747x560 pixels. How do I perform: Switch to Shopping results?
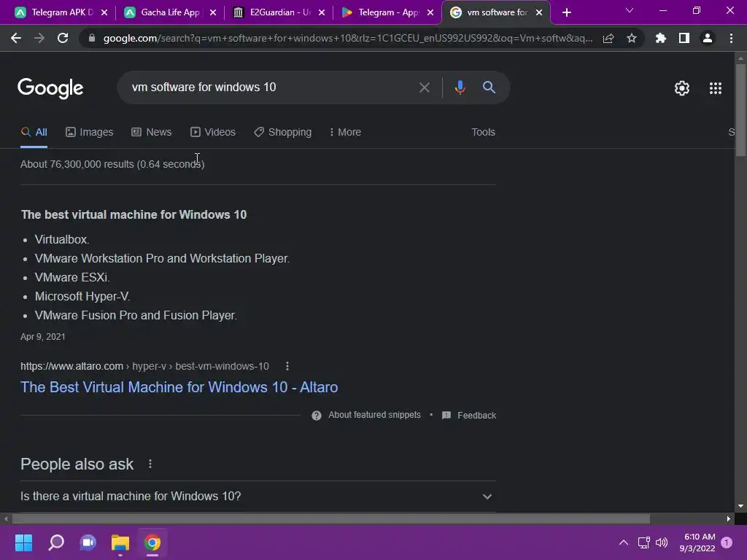coord(283,133)
